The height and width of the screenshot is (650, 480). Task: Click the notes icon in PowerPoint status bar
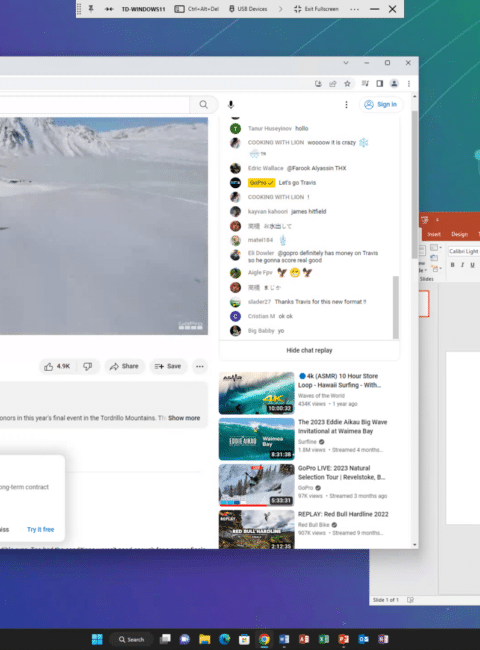click(x=410, y=600)
